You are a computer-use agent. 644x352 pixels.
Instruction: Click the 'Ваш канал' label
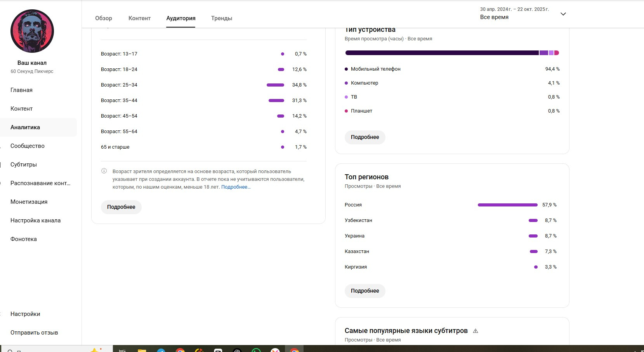click(32, 63)
